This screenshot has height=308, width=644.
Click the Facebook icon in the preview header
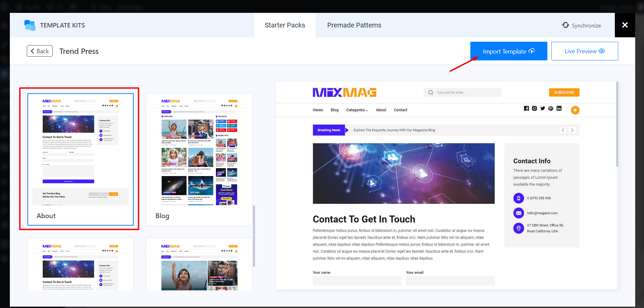tap(526, 108)
